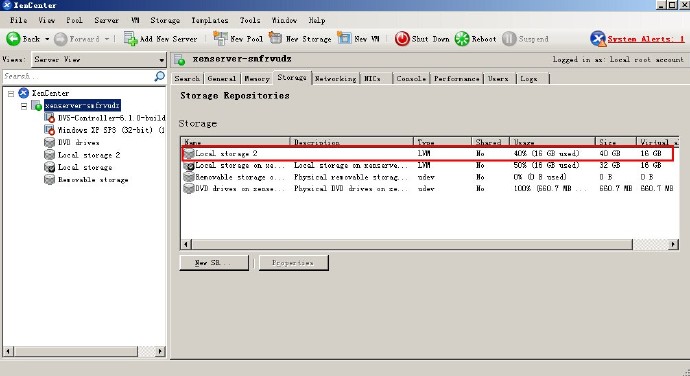
Task: Open the Storage menu
Action: pos(165,20)
